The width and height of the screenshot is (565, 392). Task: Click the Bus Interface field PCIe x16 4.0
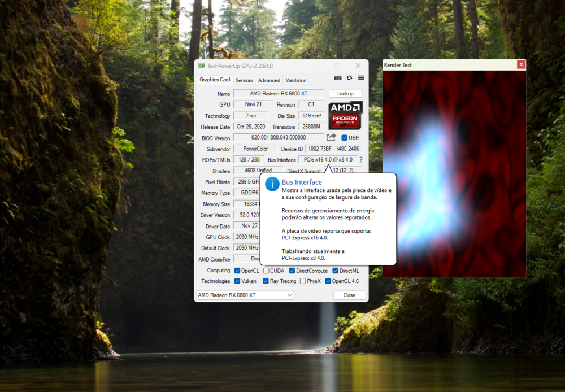[x=328, y=159]
